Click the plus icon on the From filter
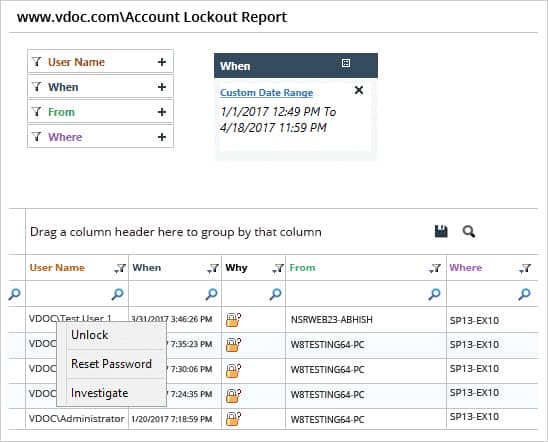Image resolution: width=548 pixels, height=442 pixels. point(161,112)
